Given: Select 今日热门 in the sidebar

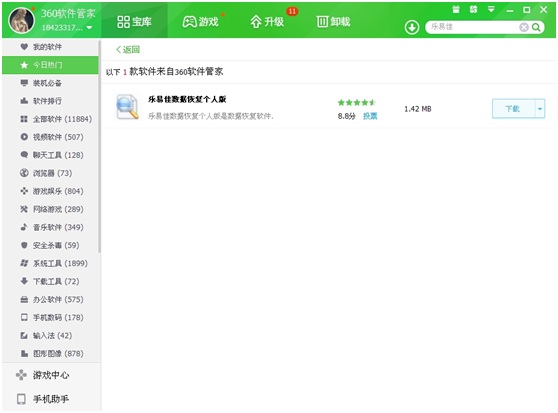Looking at the screenshot, I should click(x=50, y=65).
